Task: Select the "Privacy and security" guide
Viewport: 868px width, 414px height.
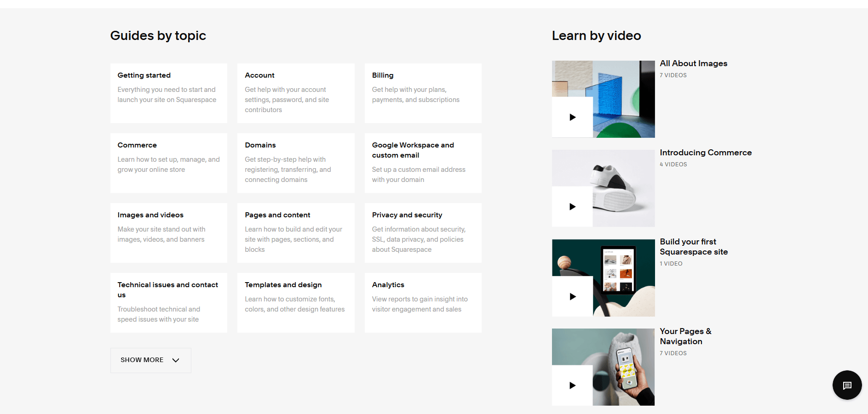Action: [423, 233]
